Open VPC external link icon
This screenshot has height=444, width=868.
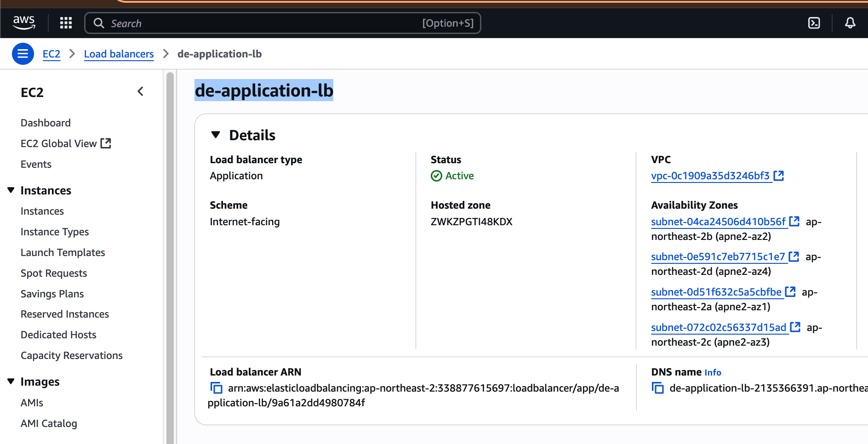pos(779,176)
